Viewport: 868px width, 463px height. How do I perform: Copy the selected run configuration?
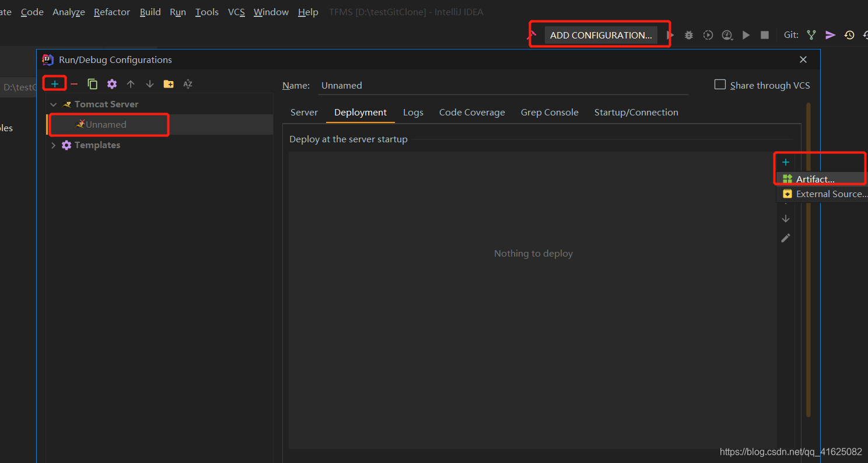(x=93, y=84)
